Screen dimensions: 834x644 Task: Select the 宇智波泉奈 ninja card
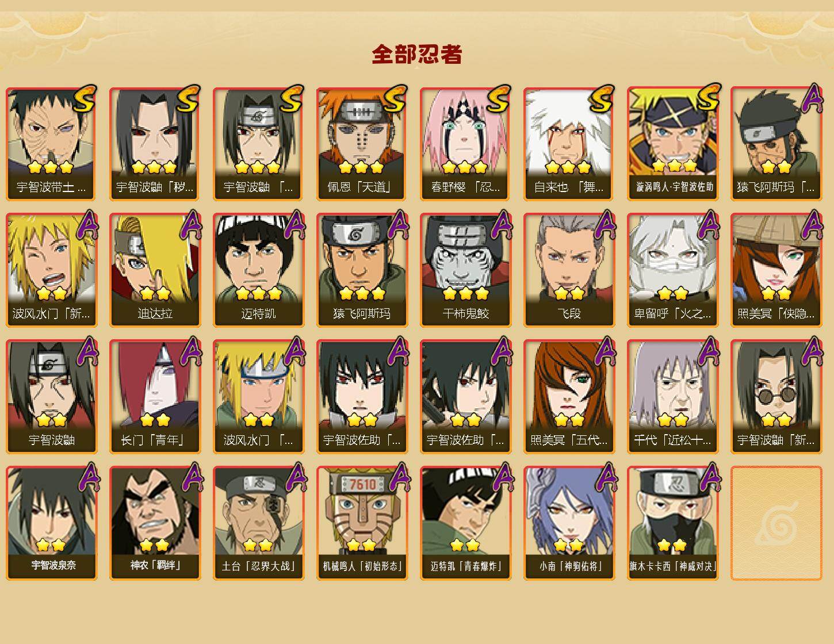click(x=51, y=523)
